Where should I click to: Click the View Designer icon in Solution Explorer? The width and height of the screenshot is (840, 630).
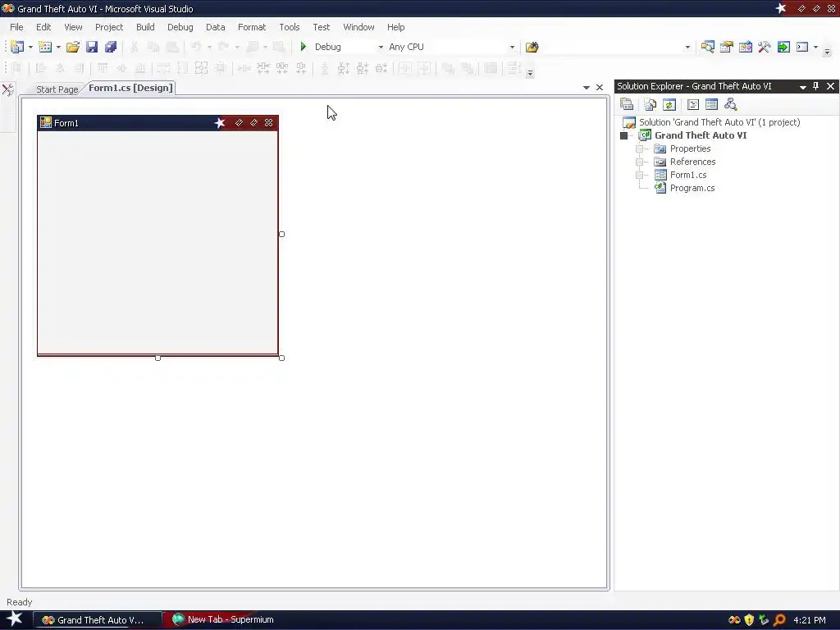pyautogui.click(x=711, y=104)
